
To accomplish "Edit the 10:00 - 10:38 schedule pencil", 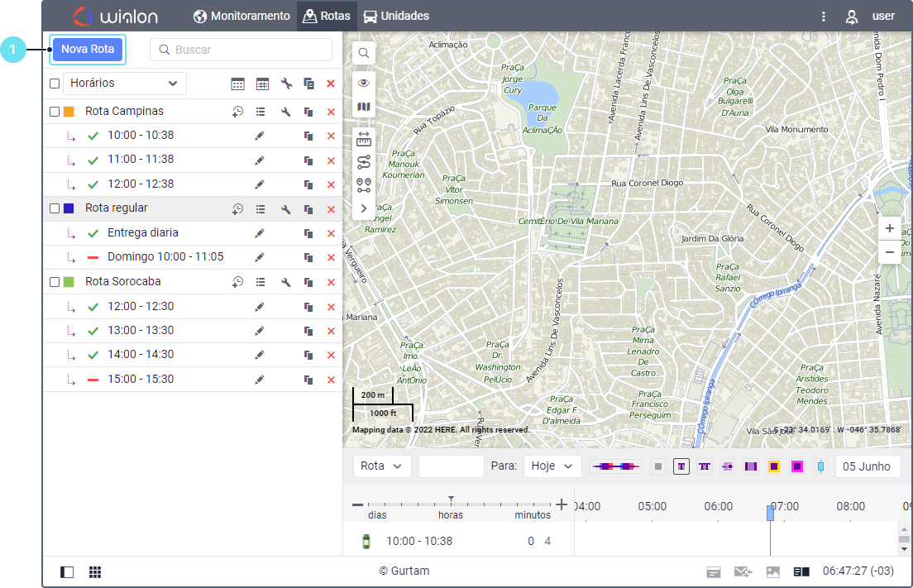I will click(260, 136).
